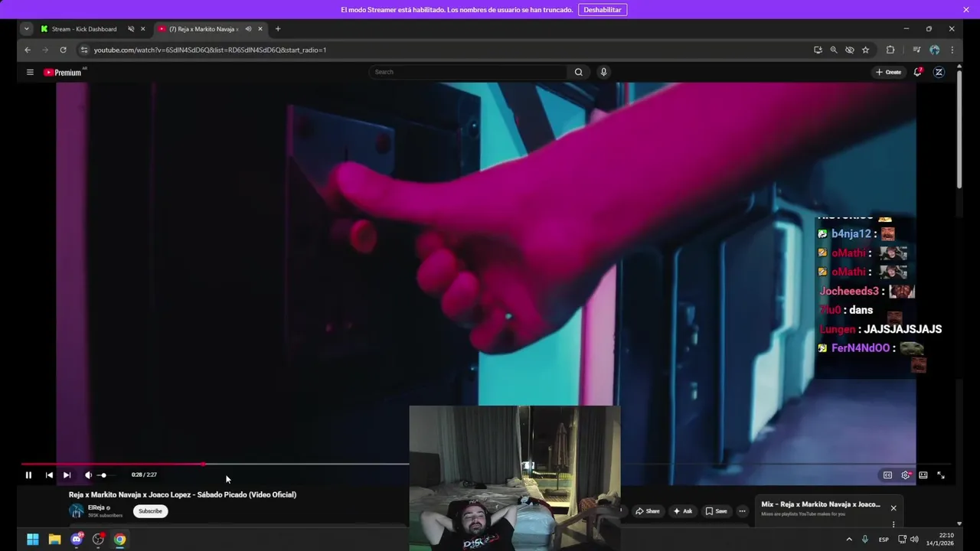Open the ElReja channel name link
The height and width of the screenshot is (551, 980).
pos(96,507)
